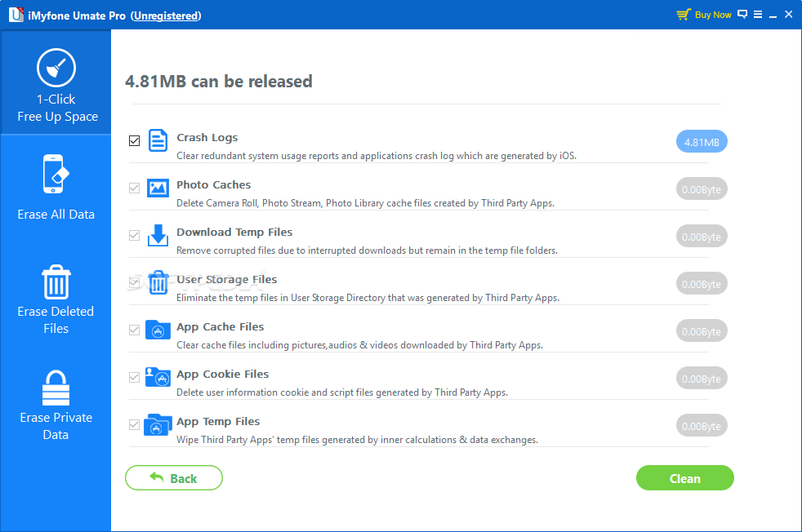
Task: Click the App Cookie Files folder icon
Action: coord(158,377)
